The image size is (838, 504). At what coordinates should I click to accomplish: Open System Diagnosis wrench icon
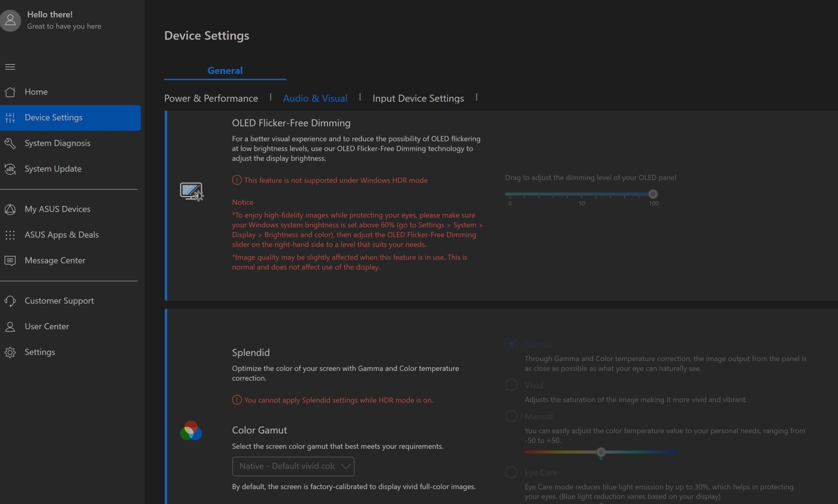click(10, 143)
